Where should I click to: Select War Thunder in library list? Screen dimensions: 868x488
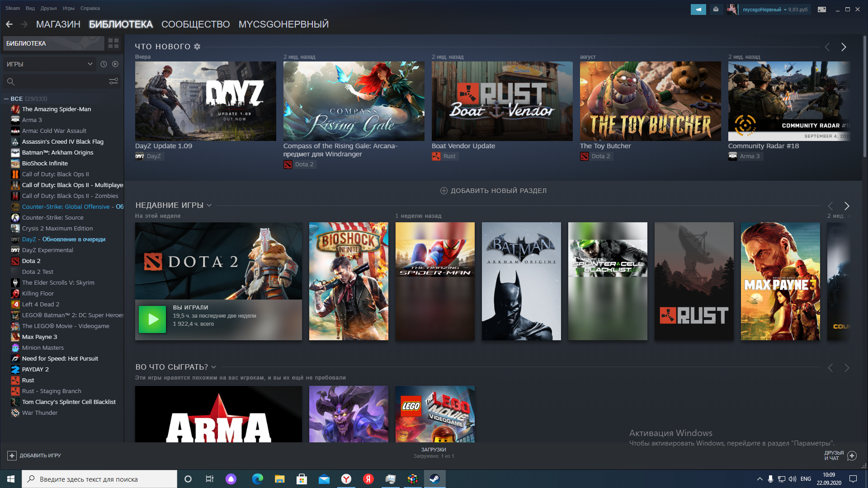click(66, 413)
